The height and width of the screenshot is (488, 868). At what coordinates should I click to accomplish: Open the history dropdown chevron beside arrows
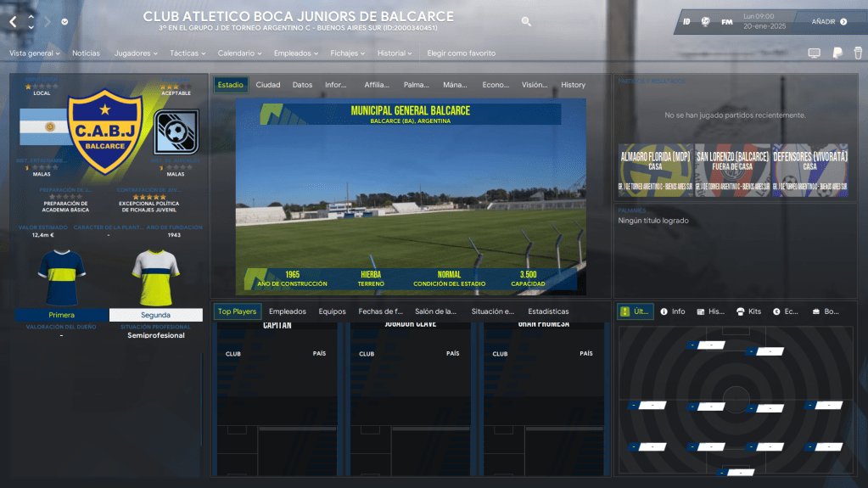(x=64, y=22)
